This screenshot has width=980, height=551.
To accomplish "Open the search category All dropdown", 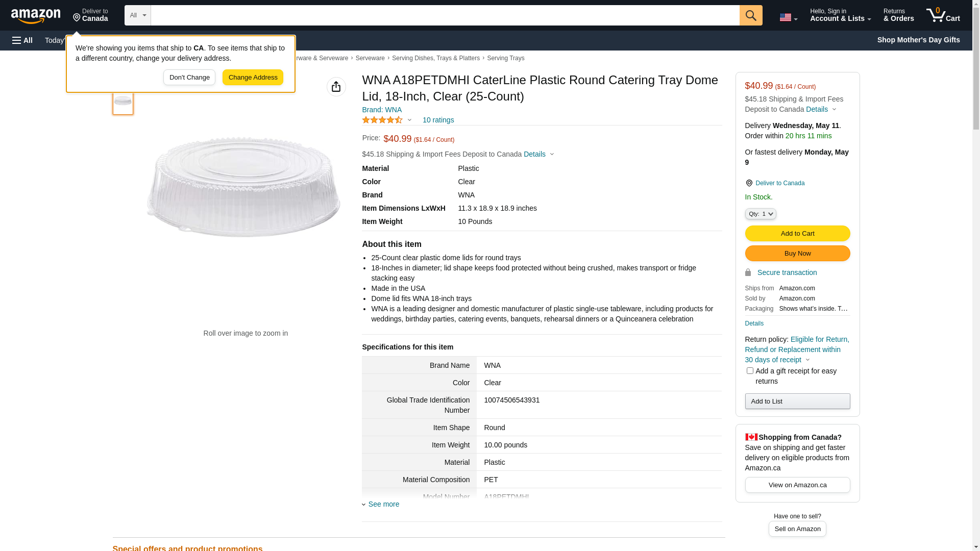I will pos(138,15).
